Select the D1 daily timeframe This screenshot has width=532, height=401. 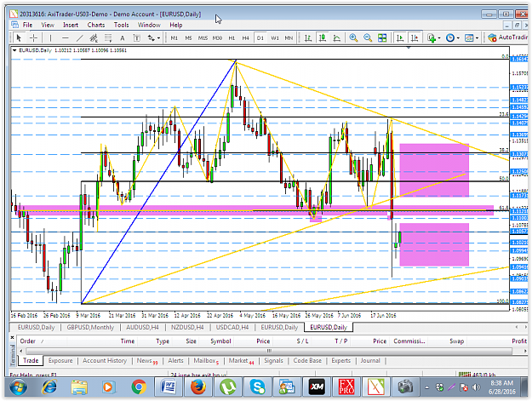coord(260,38)
